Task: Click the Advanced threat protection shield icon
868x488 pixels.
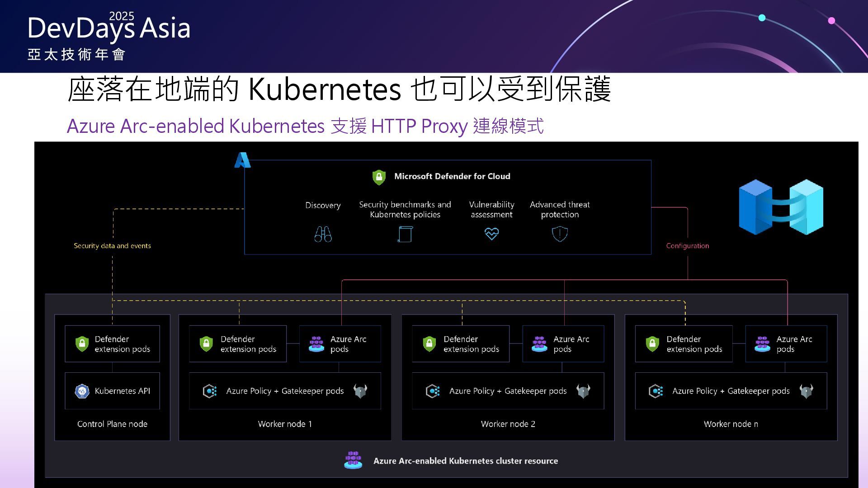Action: [560, 234]
